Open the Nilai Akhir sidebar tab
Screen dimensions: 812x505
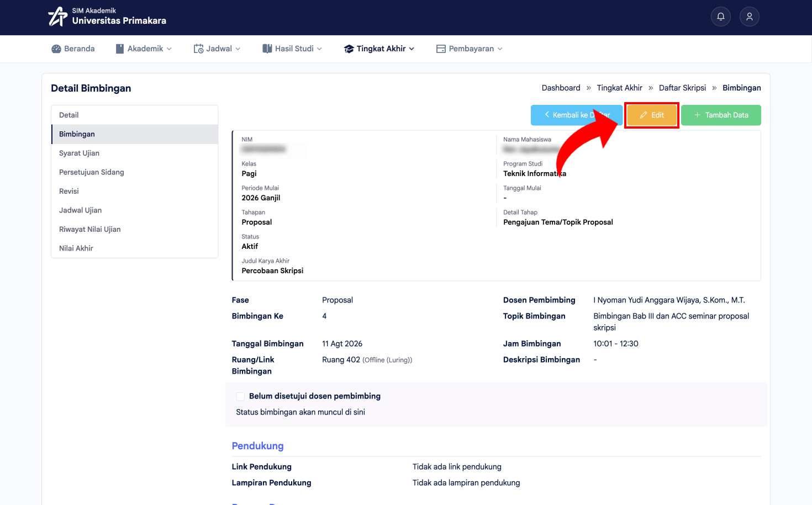coord(135,248)
